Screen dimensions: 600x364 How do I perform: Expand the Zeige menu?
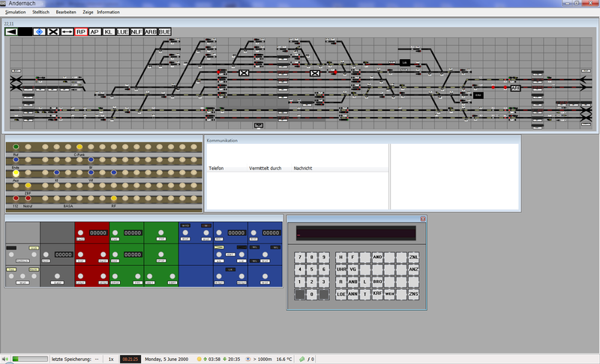86,12
